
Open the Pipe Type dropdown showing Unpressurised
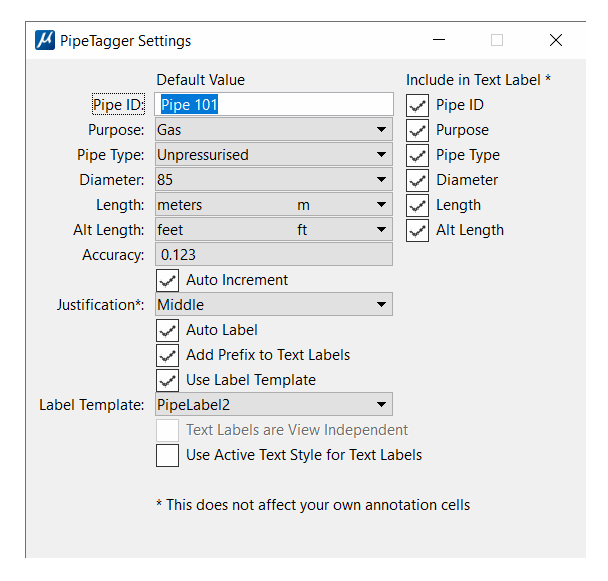[x=274, y=155]
